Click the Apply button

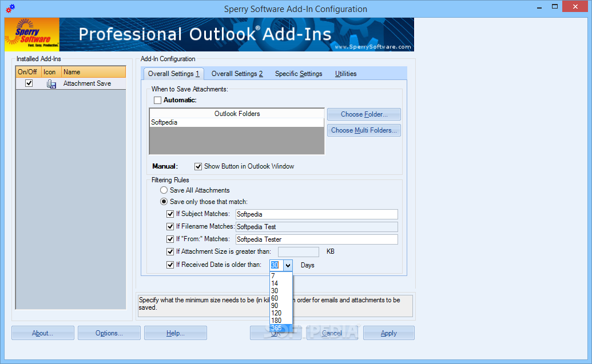coord(389,333)
